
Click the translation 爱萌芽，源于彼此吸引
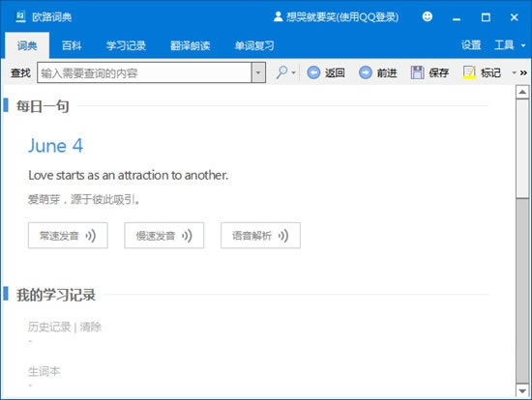click(84, 199)
